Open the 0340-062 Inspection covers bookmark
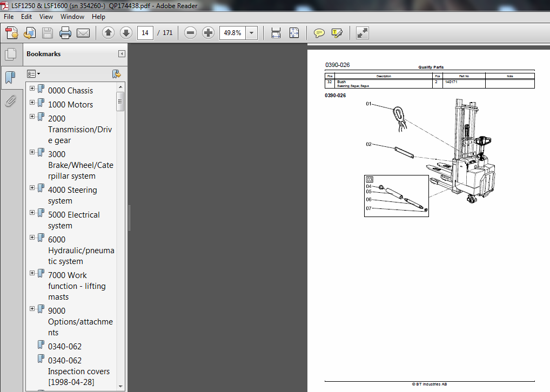550x392 pixels. (78, 371)
